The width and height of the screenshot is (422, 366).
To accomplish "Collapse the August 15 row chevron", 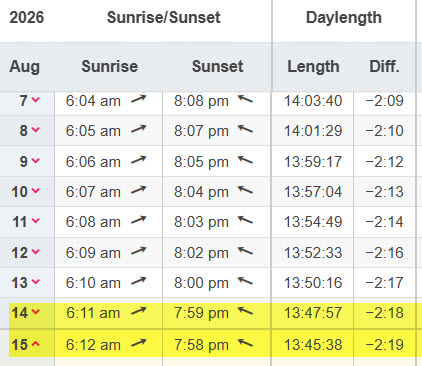I will click(36, 344).
